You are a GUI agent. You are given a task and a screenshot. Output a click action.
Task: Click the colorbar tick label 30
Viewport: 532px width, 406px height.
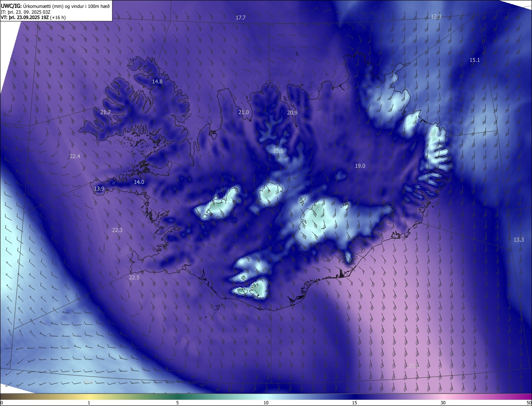tap(443, 403)
